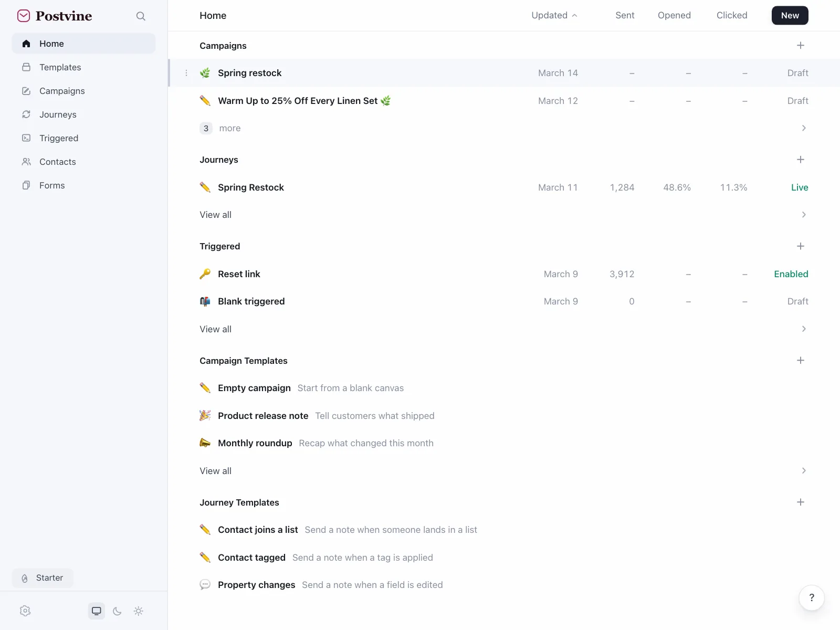Viewport: 840px width, 630px height.
Task: Navigate to Forms in the sidebar
Action: point(83,185)
